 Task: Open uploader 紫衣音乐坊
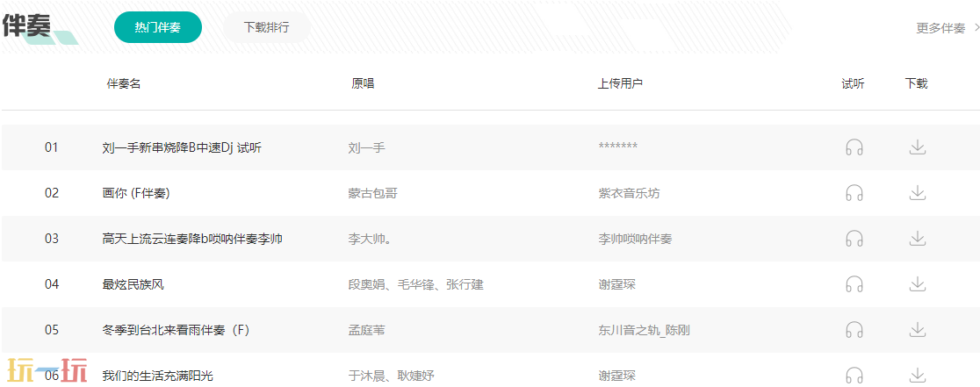point(629,193)
